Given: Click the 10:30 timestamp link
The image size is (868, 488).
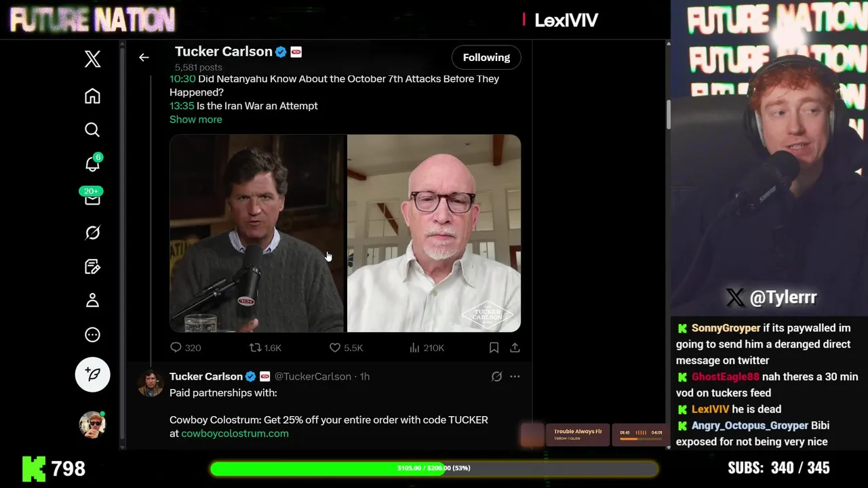Looking at the screenshot, I should click(182, 79).
